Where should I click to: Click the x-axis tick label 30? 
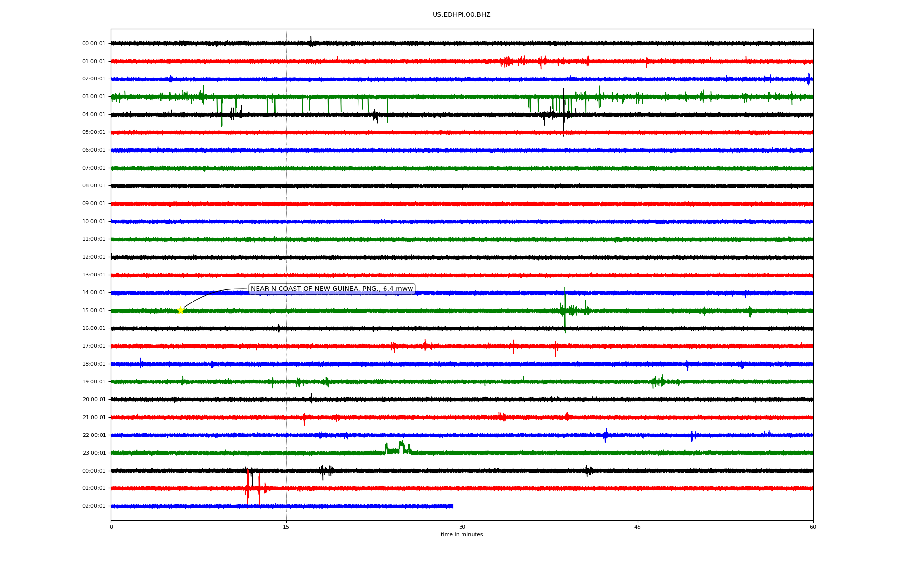(462, 527)
